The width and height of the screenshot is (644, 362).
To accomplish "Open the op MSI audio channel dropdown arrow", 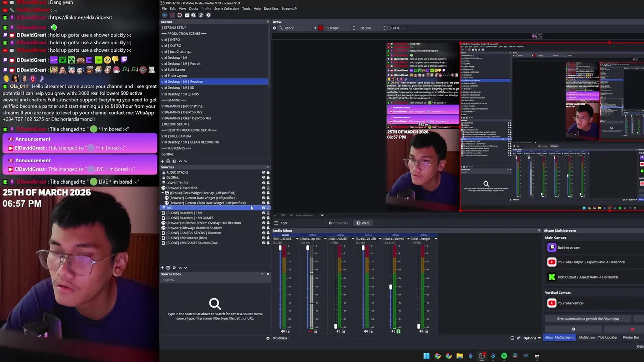I will click(325, 239).
